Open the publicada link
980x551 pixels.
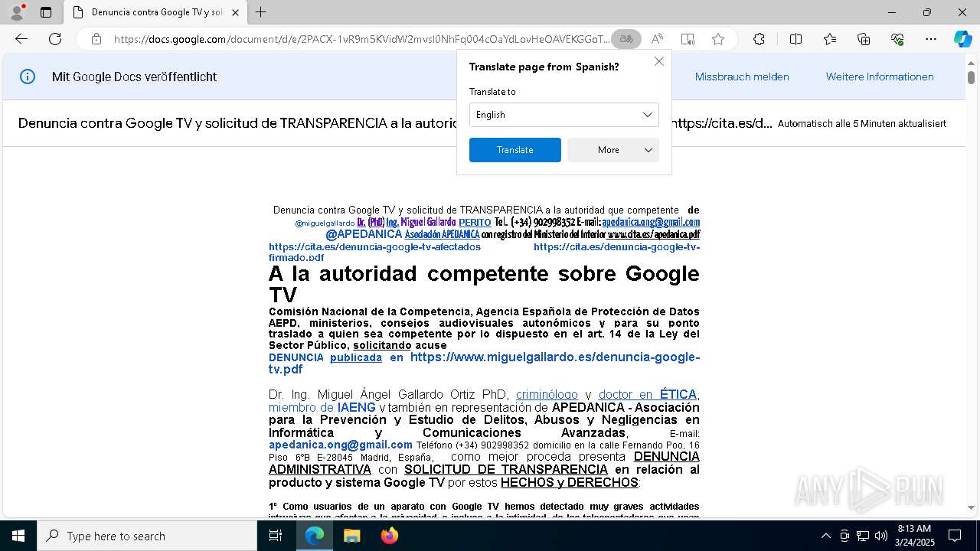pyautogui.click(x=356, y=357)
